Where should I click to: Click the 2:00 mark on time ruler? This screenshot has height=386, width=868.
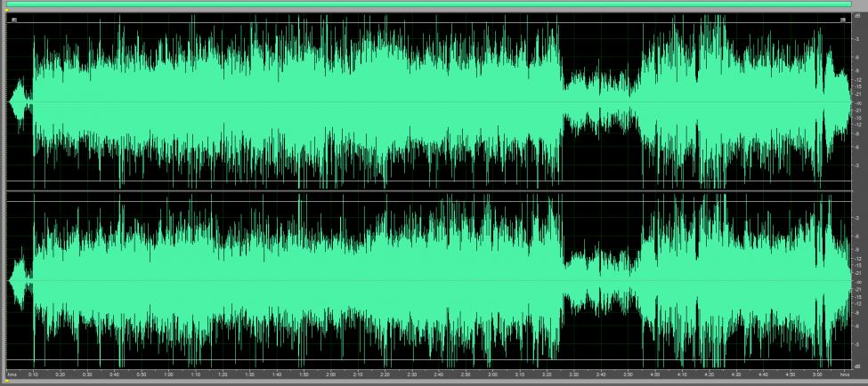[330, 374]
